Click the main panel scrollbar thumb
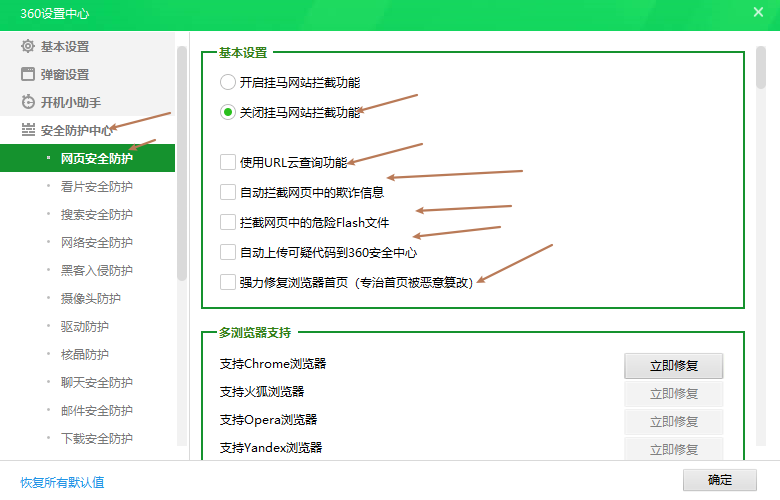780x500 pixels. pyautogui.click(x=760, y=67)
